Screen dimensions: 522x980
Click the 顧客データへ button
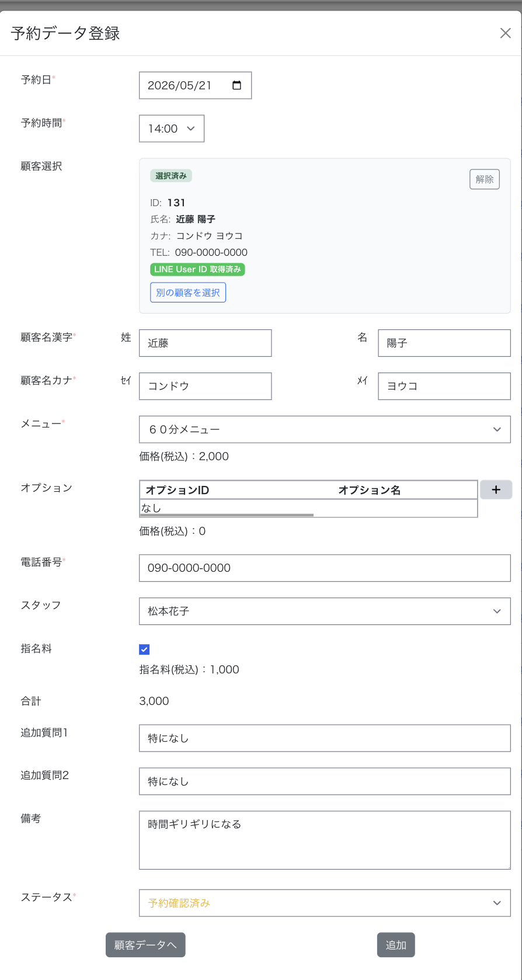(x=145, y=945)
